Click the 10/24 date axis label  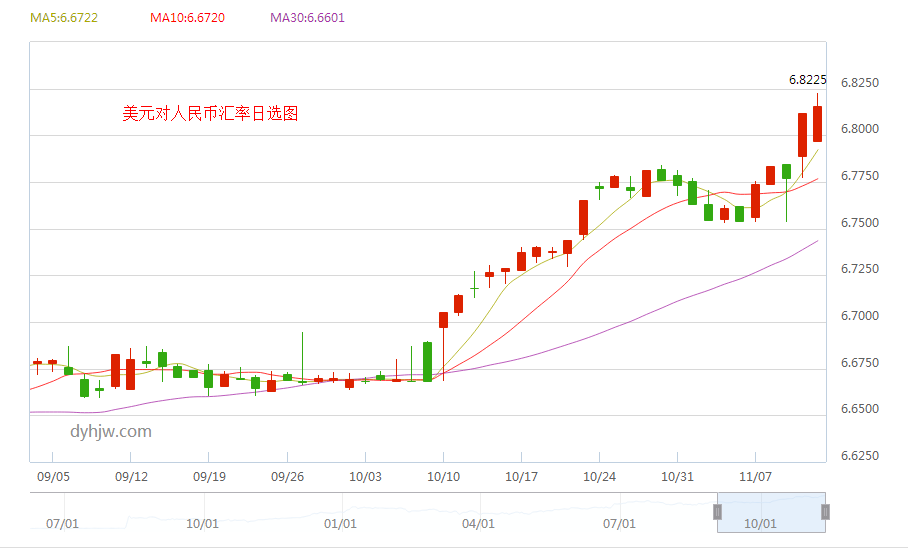click(x=599, y=477)
